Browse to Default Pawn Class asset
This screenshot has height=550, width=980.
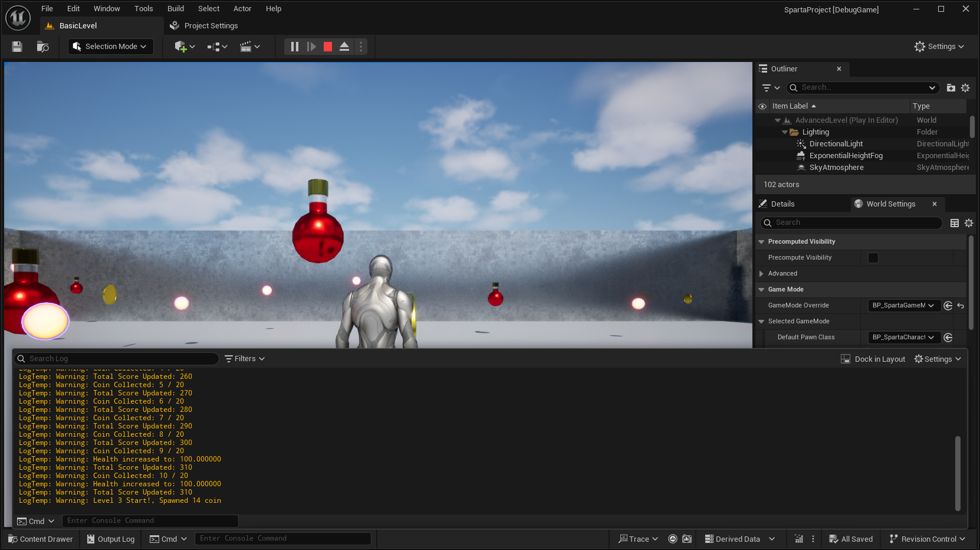coord(948,338)
